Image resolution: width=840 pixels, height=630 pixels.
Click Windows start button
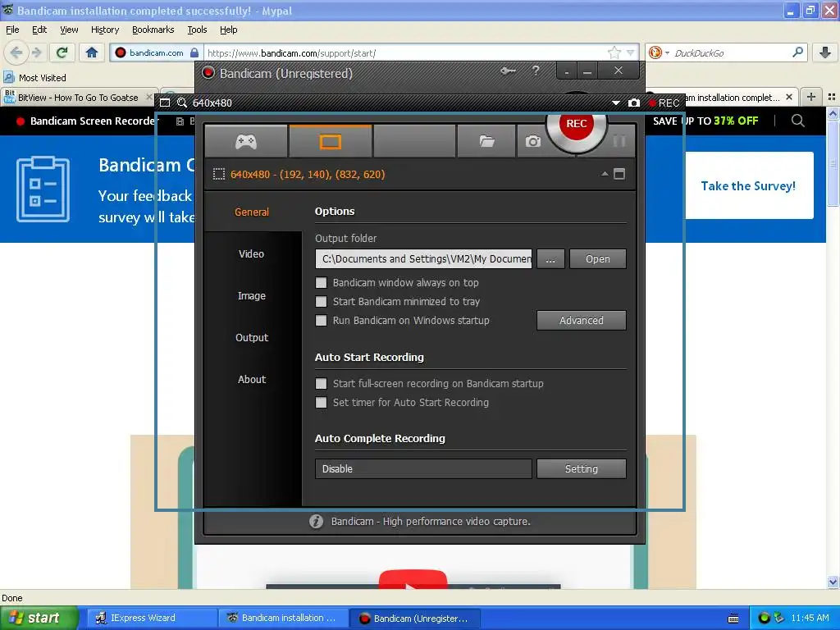39,618
